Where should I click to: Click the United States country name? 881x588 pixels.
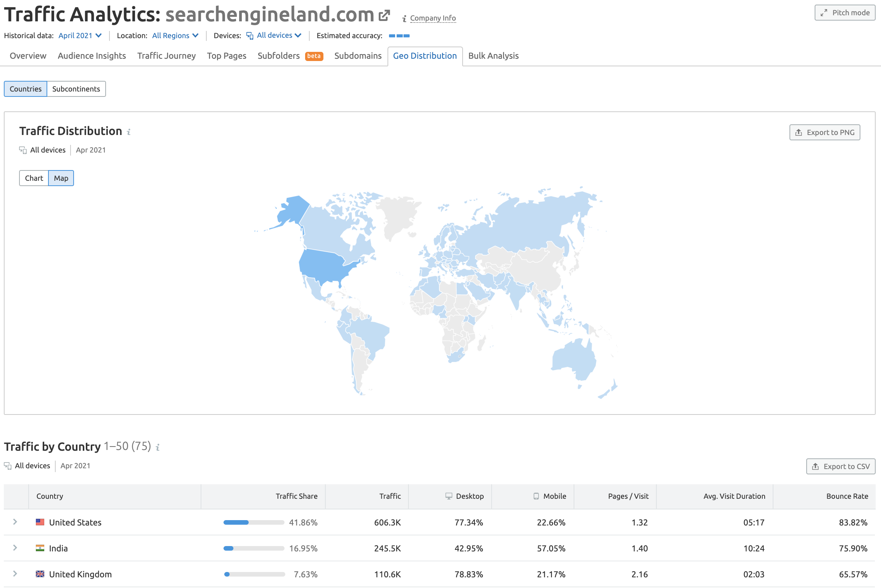coord(75,522)
